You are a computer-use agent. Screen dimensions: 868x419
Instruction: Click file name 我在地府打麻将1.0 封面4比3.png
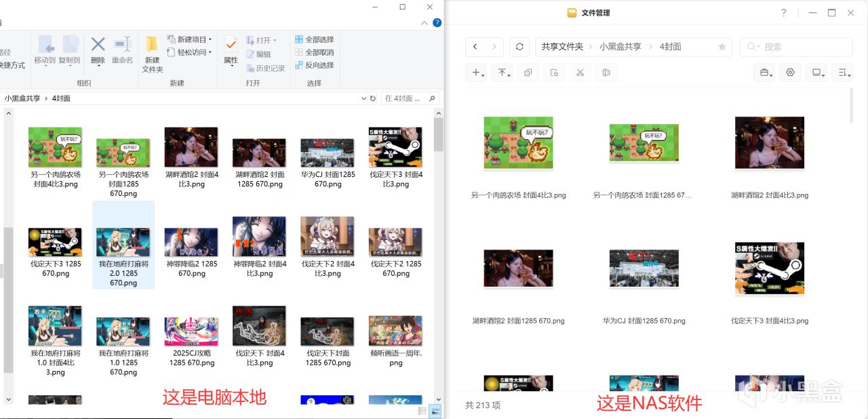(56, 363)
